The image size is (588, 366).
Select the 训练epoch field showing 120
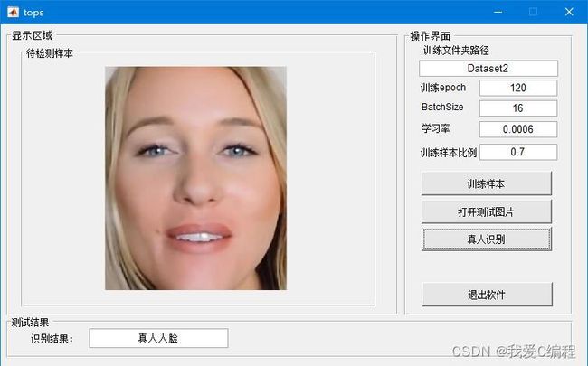coord(517,89)
